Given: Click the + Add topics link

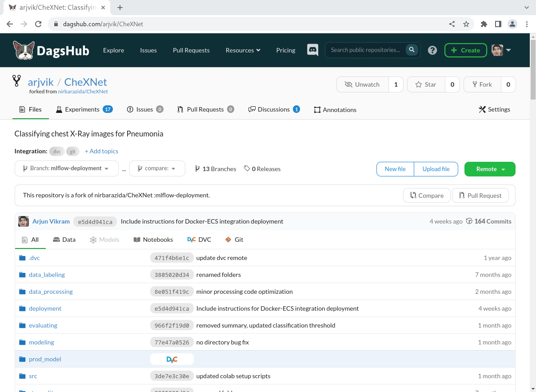Looking at the screenshot, I should (x=101, y=151).
